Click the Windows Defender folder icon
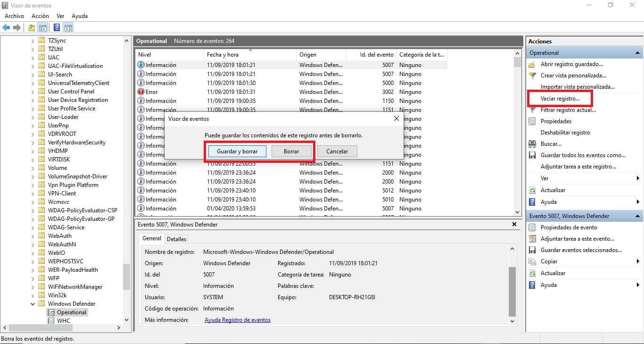Screen dimensions: 644x344 pyautogui.click(x=42, y=304)
